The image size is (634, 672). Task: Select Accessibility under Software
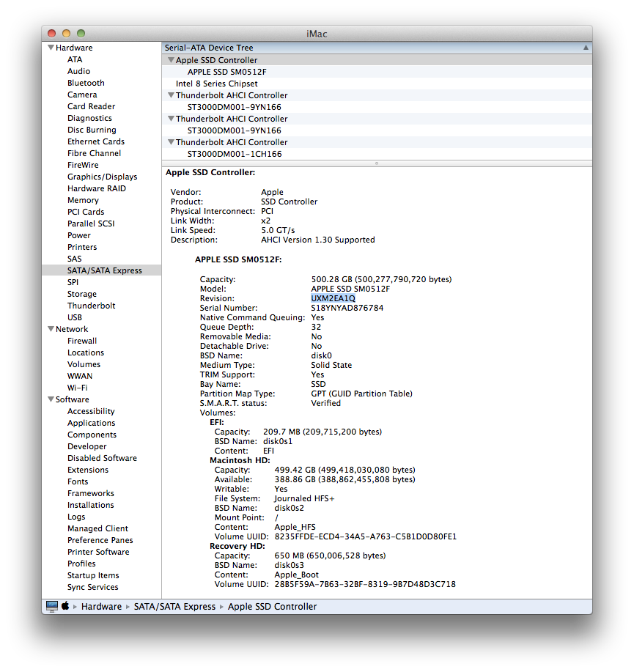click(91, 411)
